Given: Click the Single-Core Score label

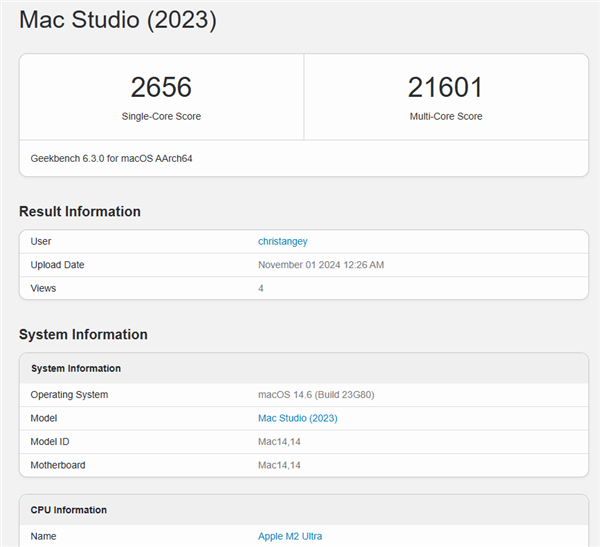Looking at the screenshot, I should tap(161, 117).
